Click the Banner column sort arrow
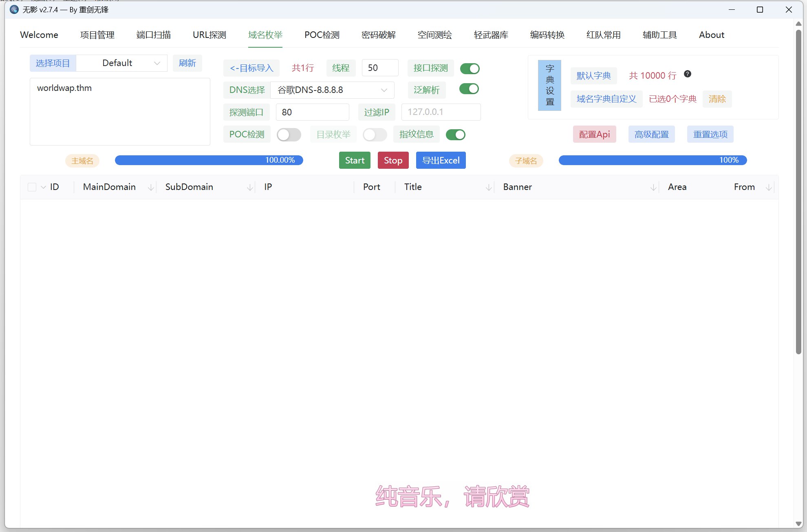Viewport: 807px width, 532px height. point(653,187)
